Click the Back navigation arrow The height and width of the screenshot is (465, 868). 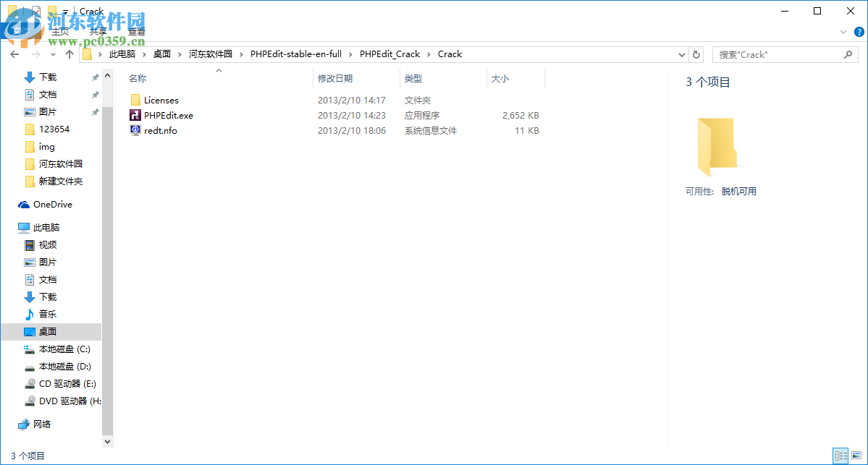click(14, 54)
